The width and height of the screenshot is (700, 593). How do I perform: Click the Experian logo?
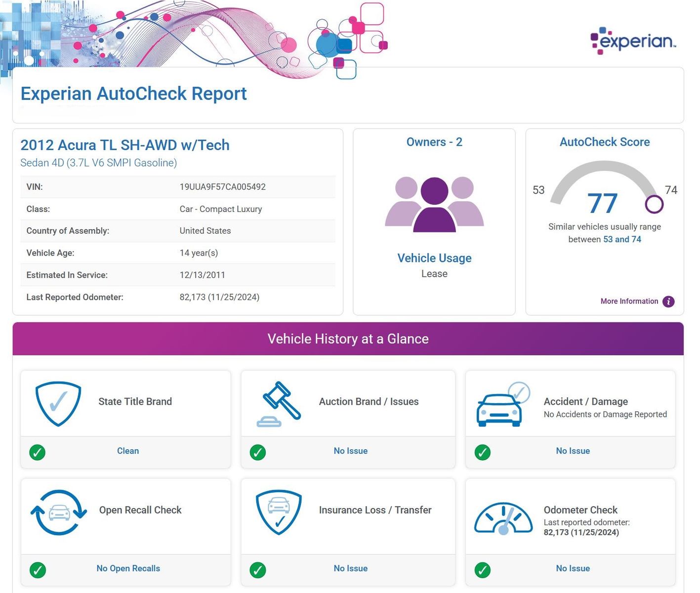click(633, 41)
